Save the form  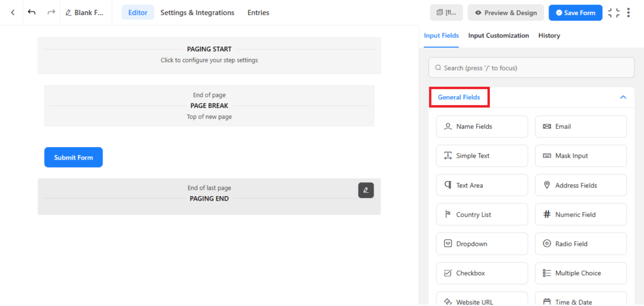575,13
